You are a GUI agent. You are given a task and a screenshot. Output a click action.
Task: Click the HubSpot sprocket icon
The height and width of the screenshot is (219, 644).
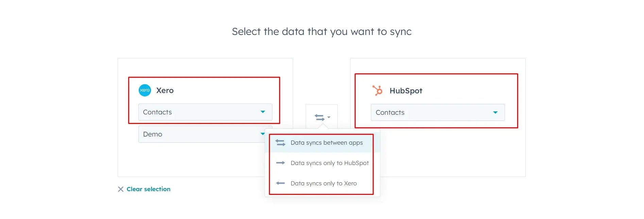pyautogui.click(x=378, y=90)
